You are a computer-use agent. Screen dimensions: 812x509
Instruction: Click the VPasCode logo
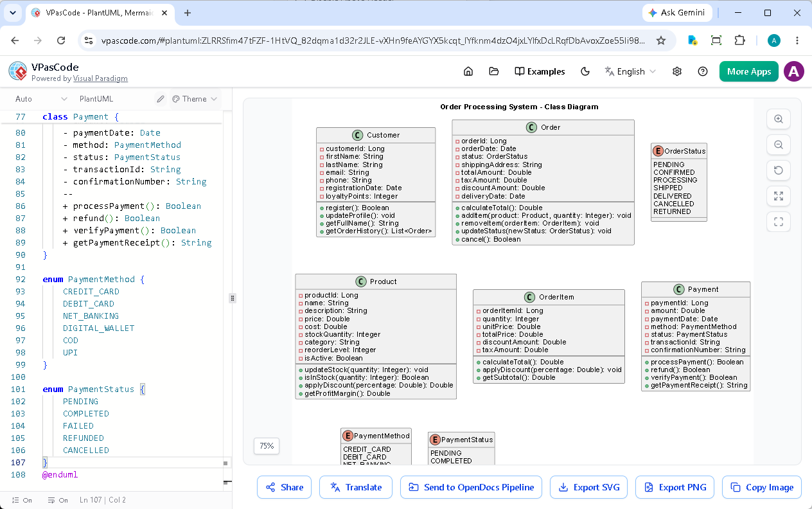point(18,71)
